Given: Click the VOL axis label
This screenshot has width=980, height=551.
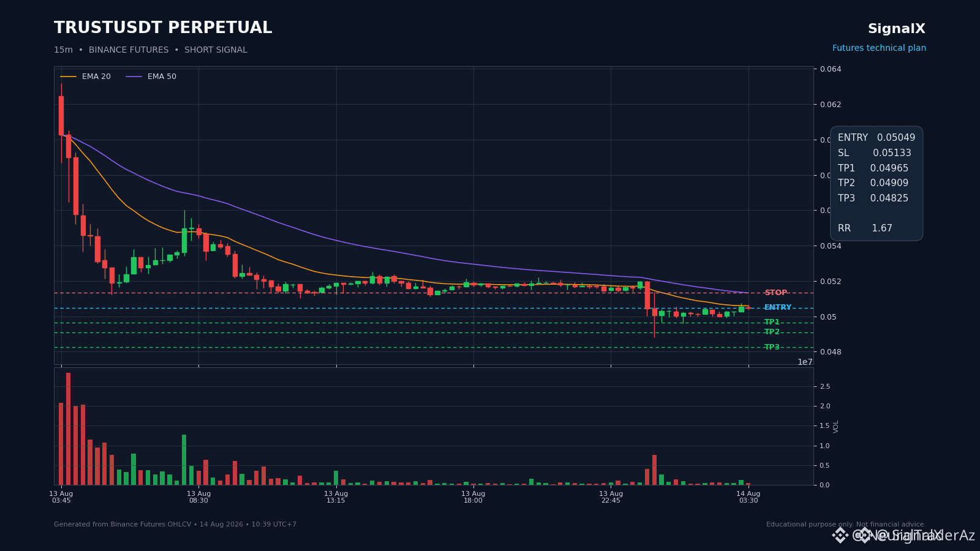Looking at the screenshot, I should (x=836, y=427).
